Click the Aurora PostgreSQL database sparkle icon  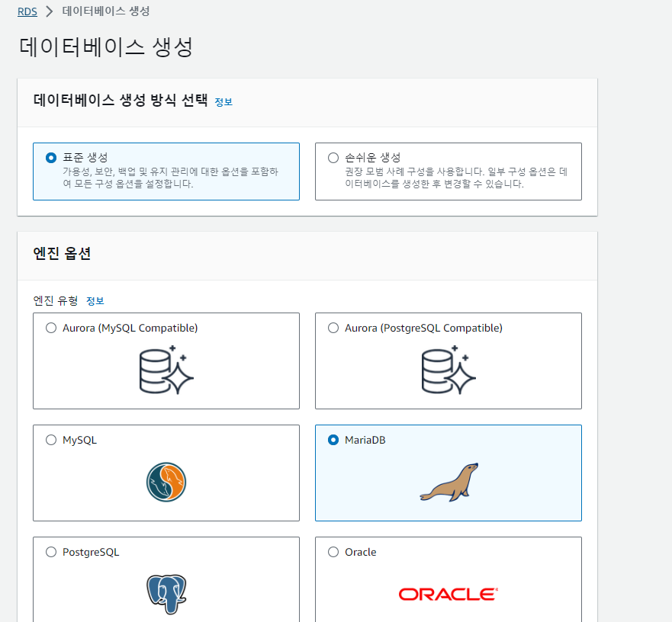[449, 370]
